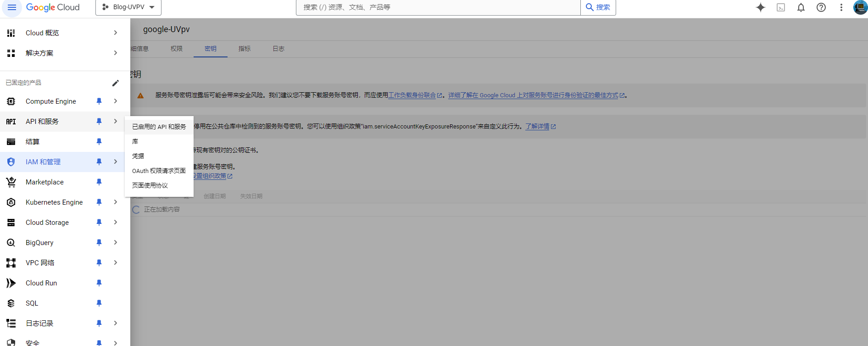The height and width of the screenshot is (346, 868).
Task: Click the 解决方案 grid icon
Action: (11, 53)
